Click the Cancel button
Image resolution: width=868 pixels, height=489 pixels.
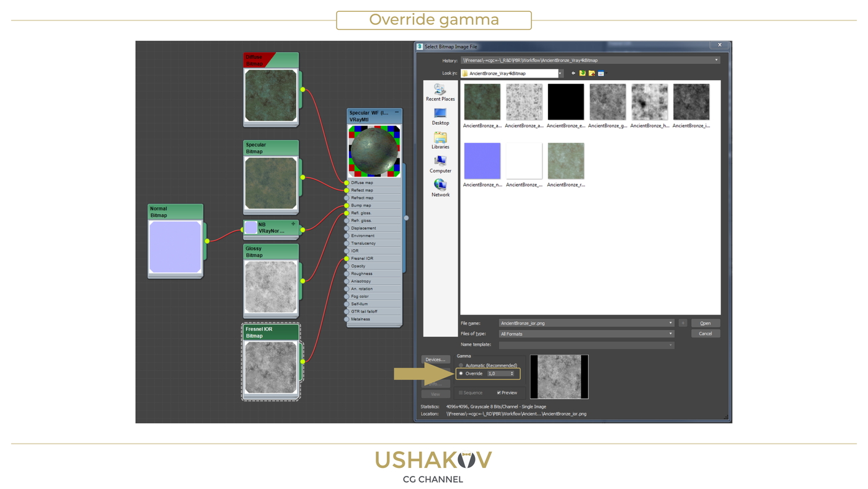point(706,334)
